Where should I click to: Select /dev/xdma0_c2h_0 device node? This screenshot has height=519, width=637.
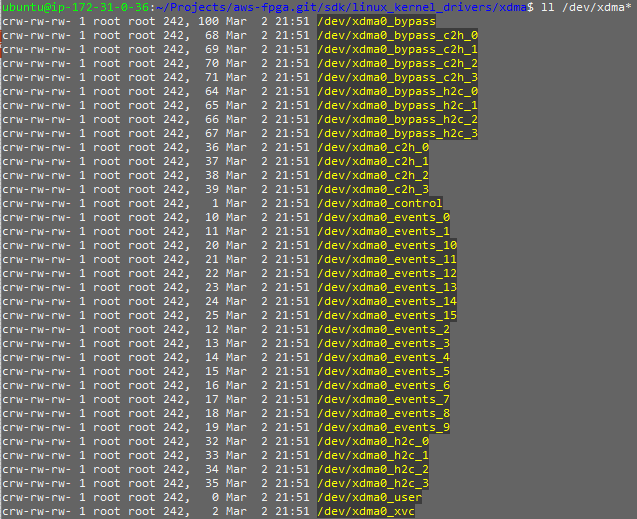click(373, 147)
